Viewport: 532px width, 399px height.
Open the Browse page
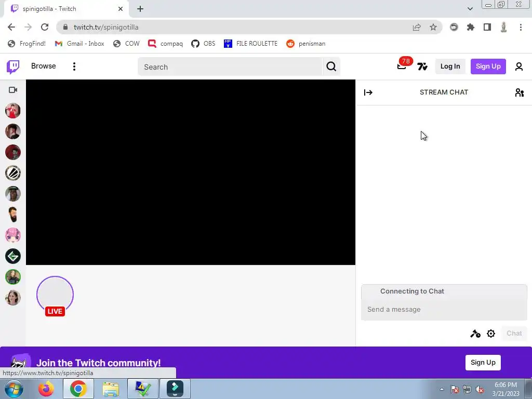point(44,66)
